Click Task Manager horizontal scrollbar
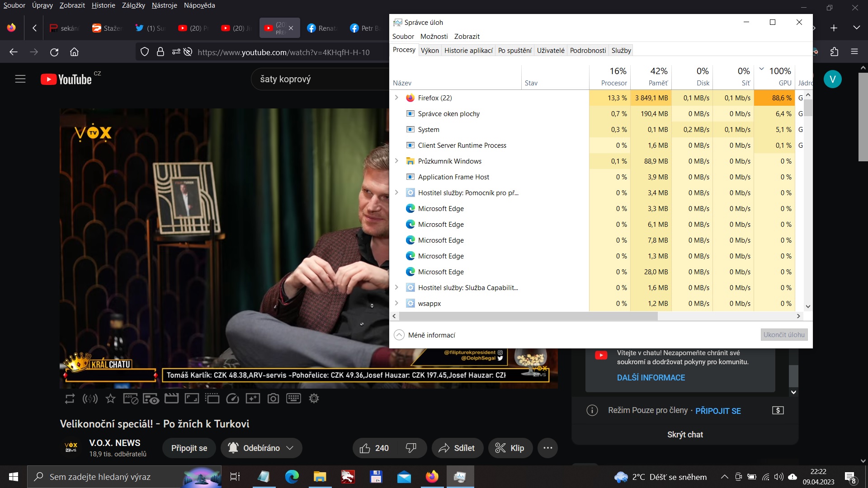This screenshot has height=488, width=868. [528, 316]
